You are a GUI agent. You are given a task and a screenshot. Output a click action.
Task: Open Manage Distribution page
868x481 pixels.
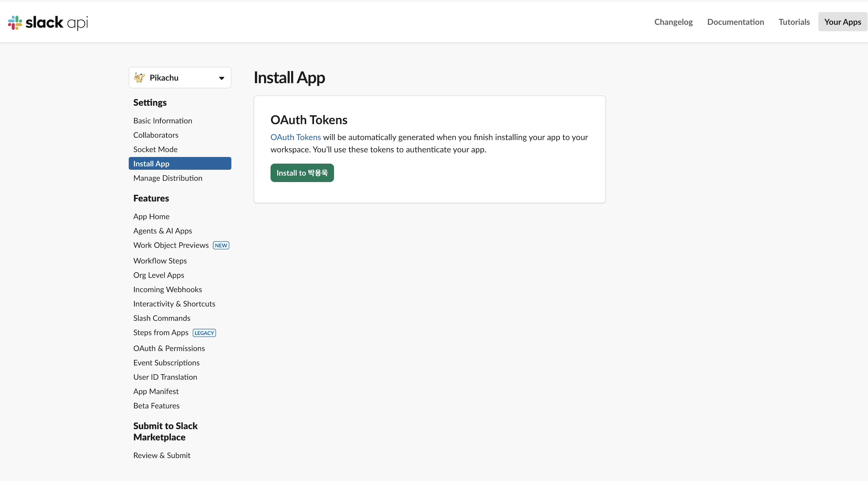coord(168,178)
